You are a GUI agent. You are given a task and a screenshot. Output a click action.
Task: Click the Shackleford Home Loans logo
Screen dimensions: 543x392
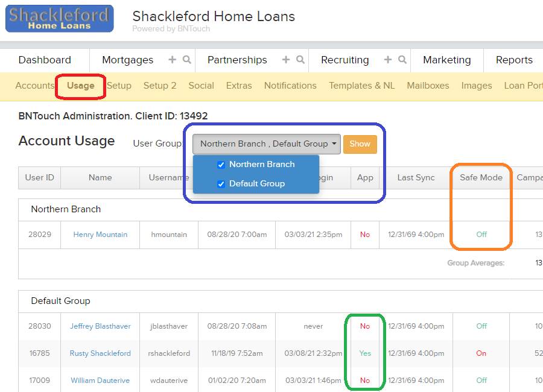[59, 18]
